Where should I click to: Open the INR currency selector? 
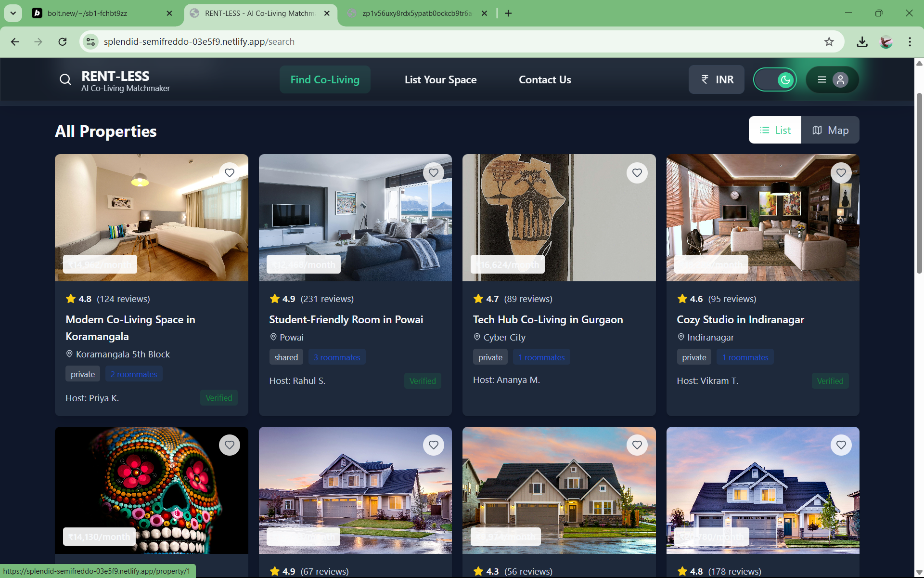[x=716, y=79]
